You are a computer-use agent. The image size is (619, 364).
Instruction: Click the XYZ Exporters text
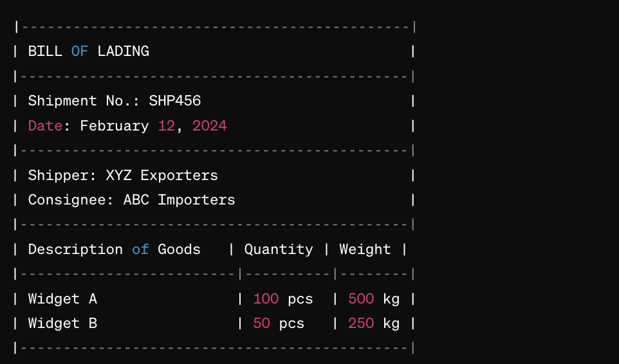[x=162, y=176]
